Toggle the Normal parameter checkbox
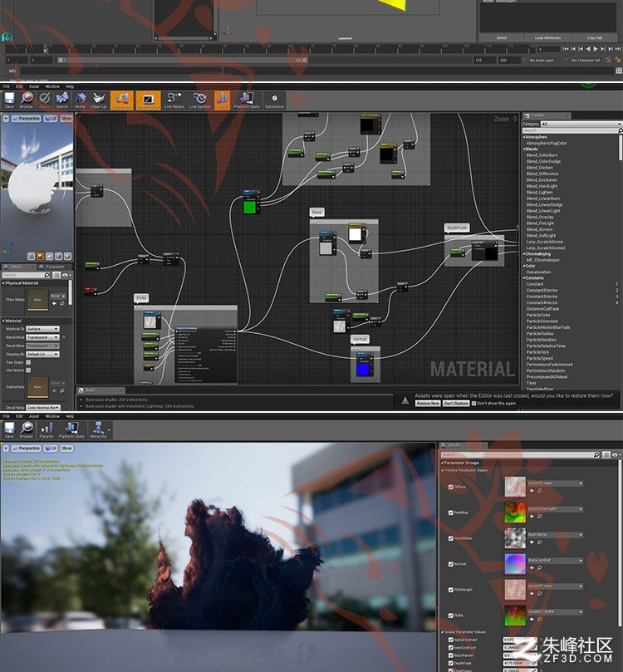 tap(451, 564)
